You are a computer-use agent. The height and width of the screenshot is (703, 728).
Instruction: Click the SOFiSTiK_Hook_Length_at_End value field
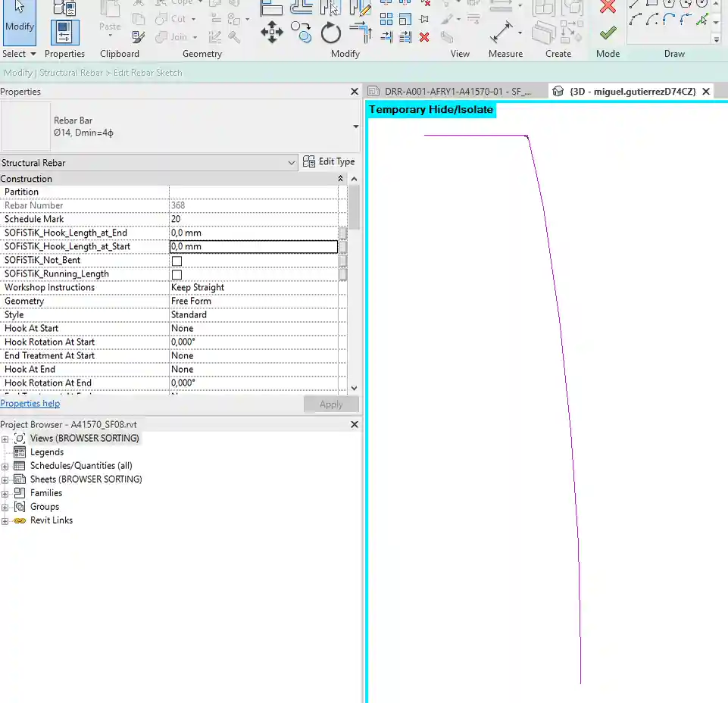pos(253,233)
